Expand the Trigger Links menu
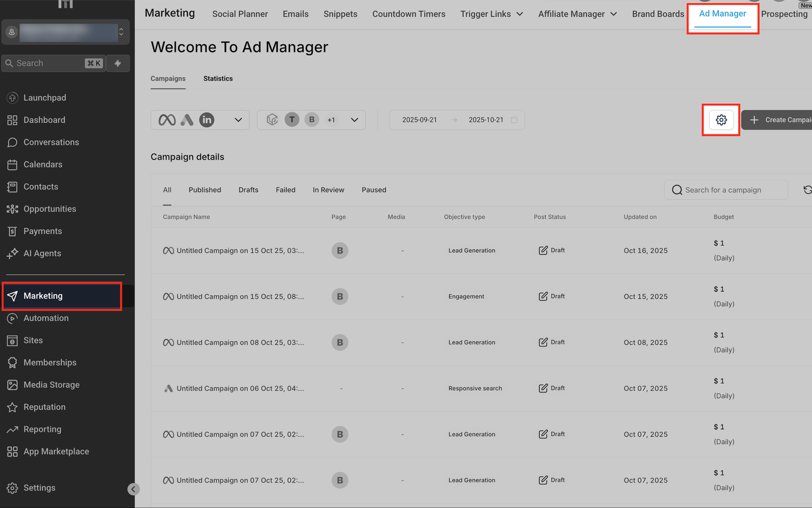 click(x=492, y=14)
